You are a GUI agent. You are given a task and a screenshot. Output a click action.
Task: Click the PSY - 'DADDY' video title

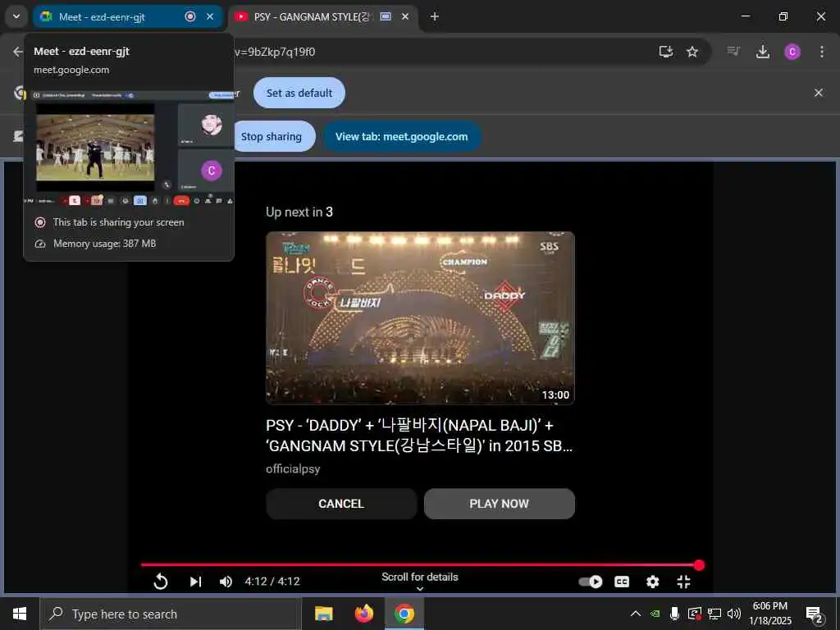click(x=419, y=435)
